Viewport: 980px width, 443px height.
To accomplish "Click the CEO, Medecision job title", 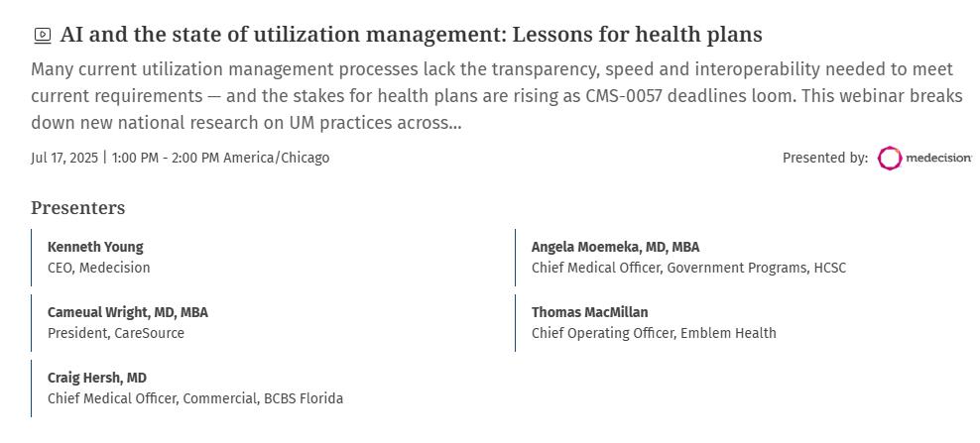I will (x=99, y=268).
